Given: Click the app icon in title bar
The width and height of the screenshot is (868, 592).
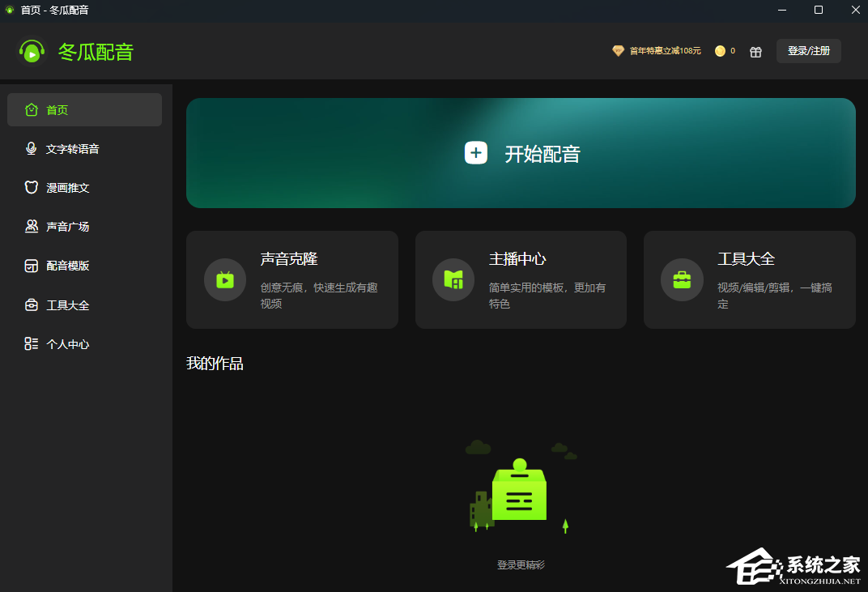Looking at the screenshot, I should [x=10, y=10].
